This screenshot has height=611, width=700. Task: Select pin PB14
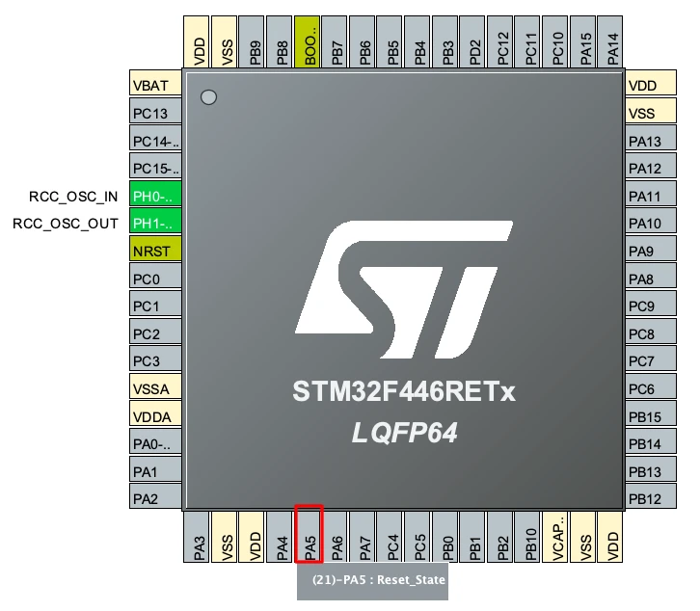(651, 441)
